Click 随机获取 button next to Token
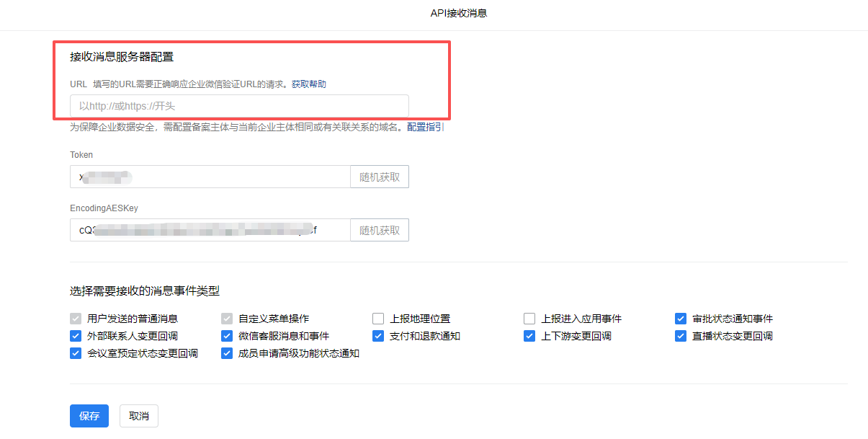The height and width of the screenshot is (439, 868). click(380, 177)
